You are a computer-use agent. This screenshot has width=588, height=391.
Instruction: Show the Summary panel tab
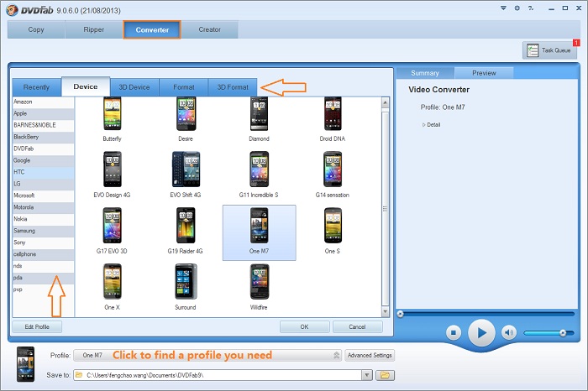[425, 73]
